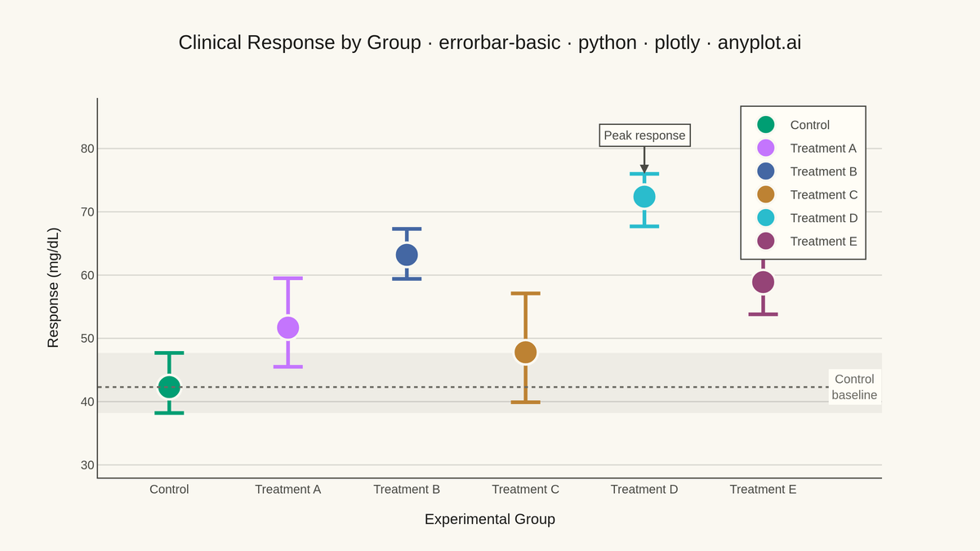This screenshot has width=980, height=551.
Task: Toggle Treatment D series via legend label
Action: (x=824, y=218)
